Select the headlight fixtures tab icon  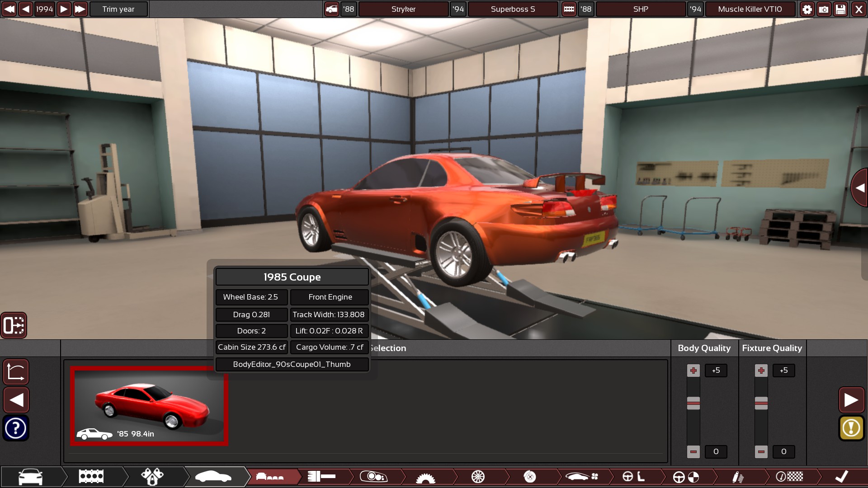[x=373, y=477]
